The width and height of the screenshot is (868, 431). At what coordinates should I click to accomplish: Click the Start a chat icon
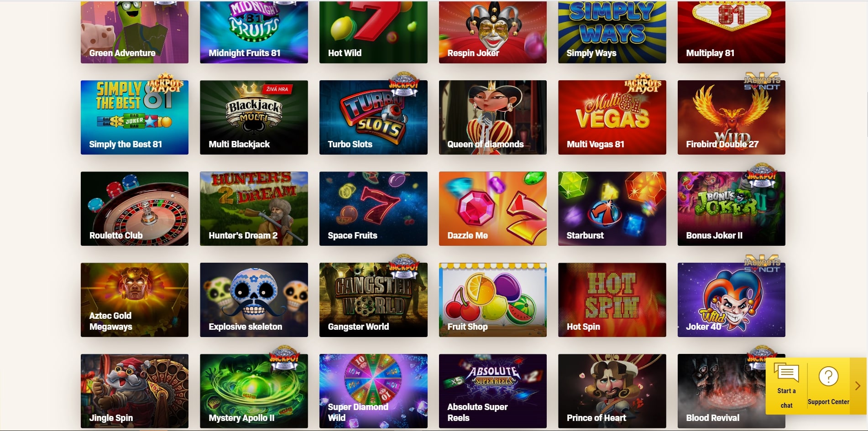[786, 373]
